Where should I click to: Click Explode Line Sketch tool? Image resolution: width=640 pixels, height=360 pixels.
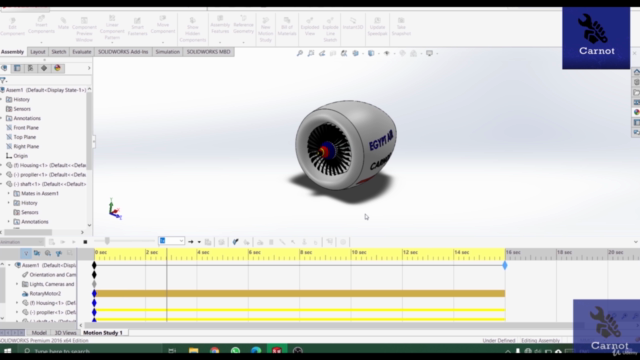click(330, 29)
